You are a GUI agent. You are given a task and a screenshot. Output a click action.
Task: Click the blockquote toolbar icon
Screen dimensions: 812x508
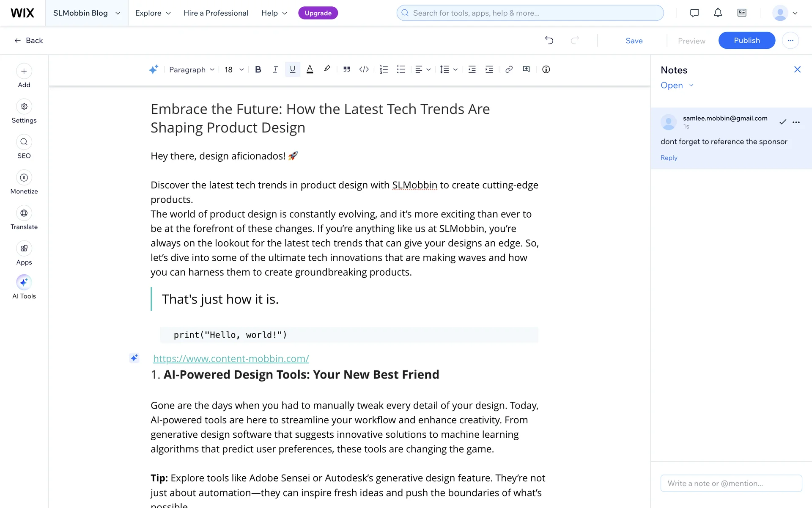[x=347, y=69]
